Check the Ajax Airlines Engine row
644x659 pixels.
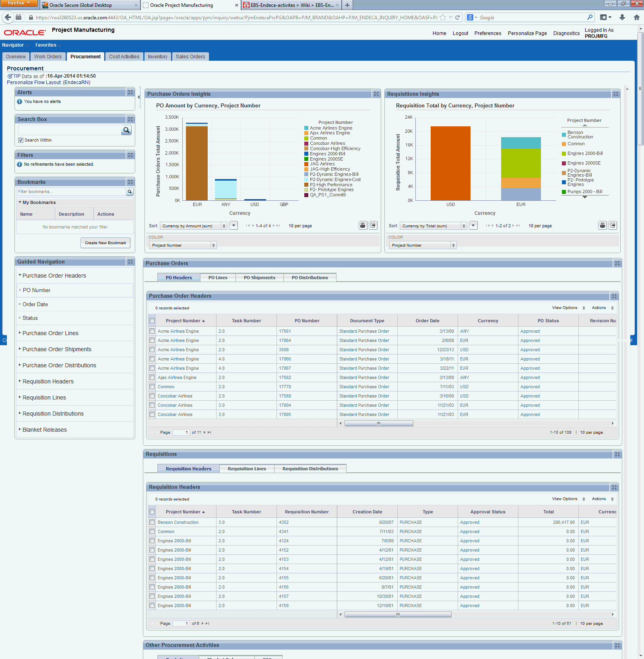pyautogui.click(x=152, y=377)
